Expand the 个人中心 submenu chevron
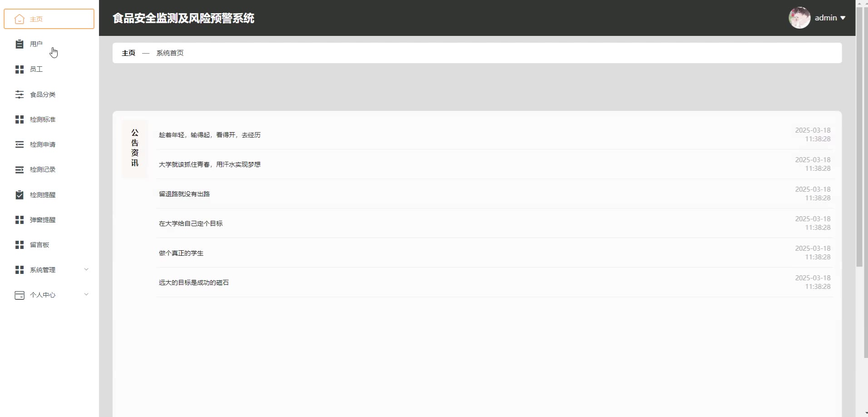The height and width of the screenshot is (417, 868). pos(86,294)
